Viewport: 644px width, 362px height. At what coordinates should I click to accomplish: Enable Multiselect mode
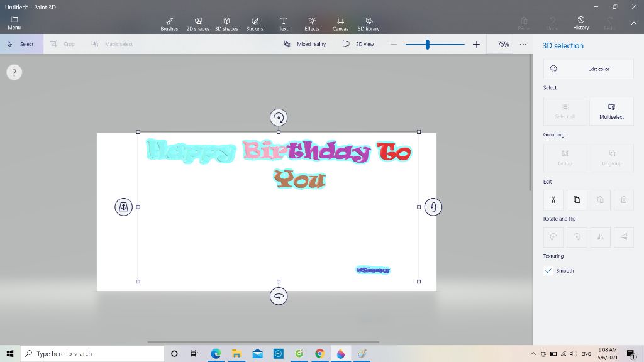tap(611, 111)
